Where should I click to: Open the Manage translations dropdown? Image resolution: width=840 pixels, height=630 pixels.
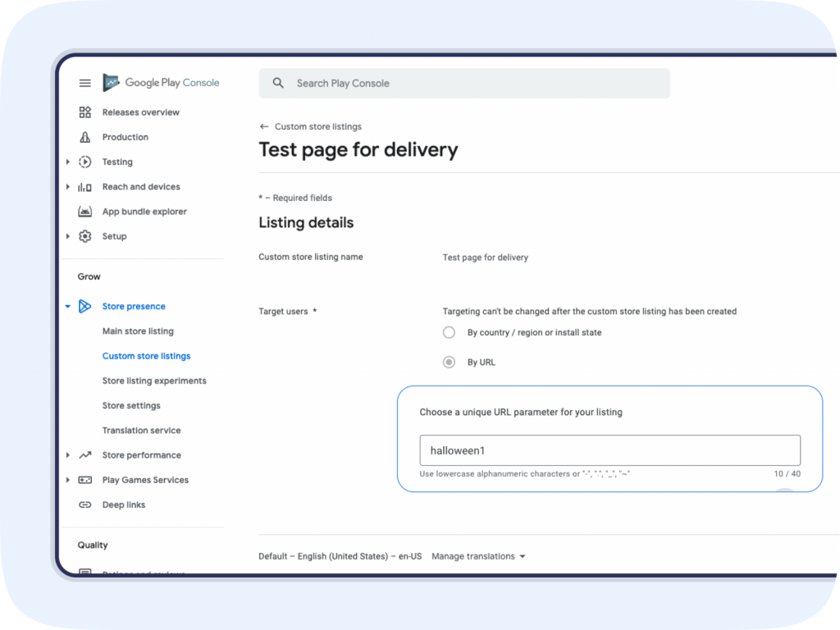pos(478,555)
